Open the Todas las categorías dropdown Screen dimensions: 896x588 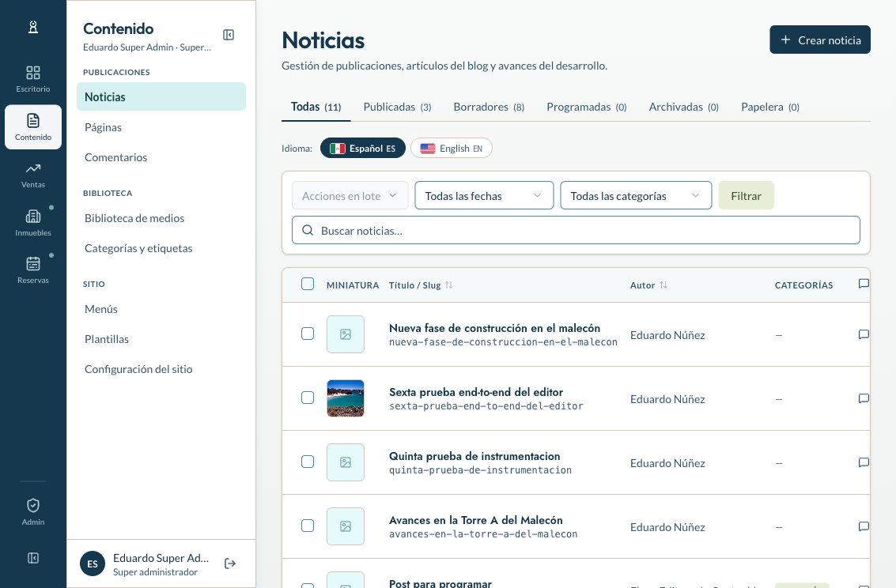[x=636, y=195]
